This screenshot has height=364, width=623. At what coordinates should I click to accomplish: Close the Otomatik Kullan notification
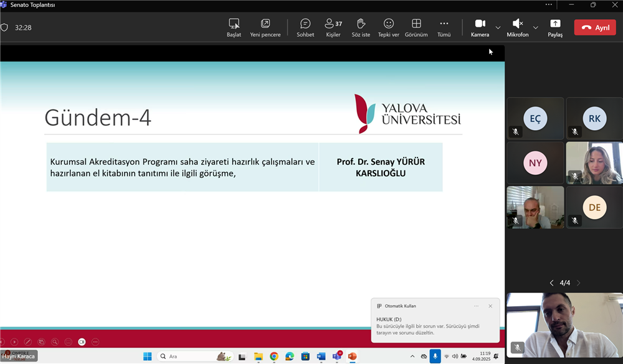click(490, 306)
